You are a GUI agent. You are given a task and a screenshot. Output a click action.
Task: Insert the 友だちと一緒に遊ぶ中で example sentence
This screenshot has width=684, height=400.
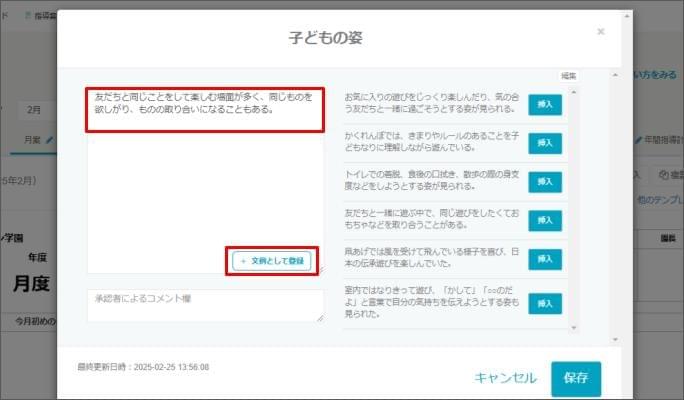pos(545,220)
